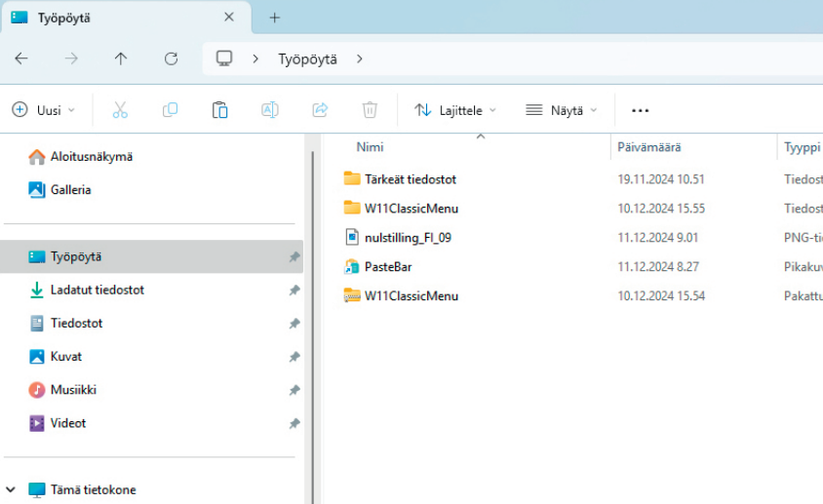Click the Share icon in toolbar
Viewport: 823px width, 504px height.
[x=320, y=110]
